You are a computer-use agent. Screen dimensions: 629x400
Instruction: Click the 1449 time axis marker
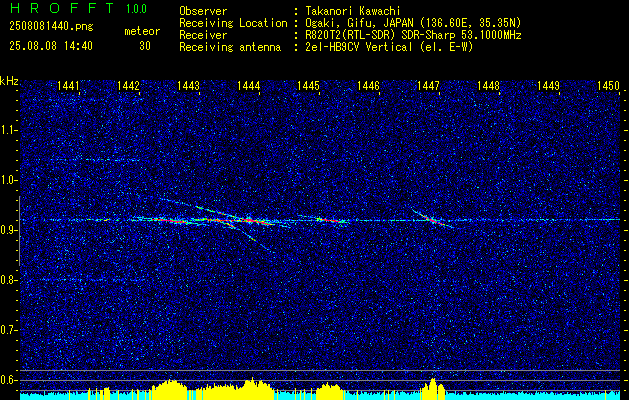[x=548, y=85]
